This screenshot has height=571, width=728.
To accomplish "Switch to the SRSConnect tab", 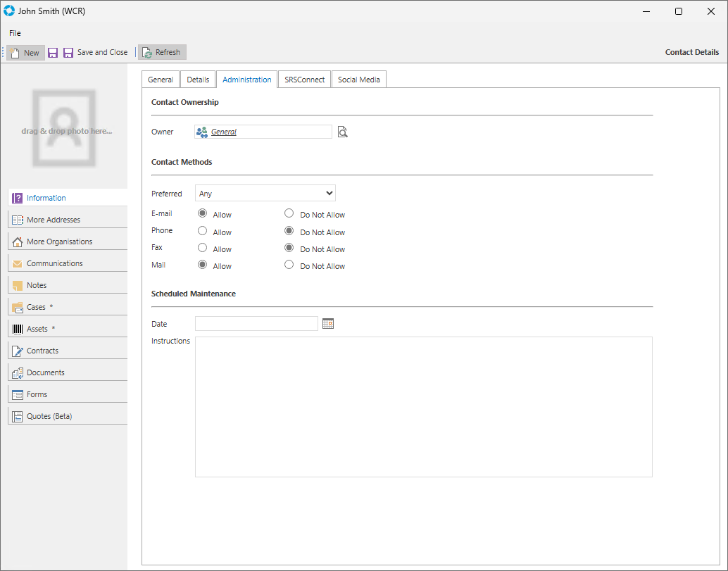I will coord(304,80).
